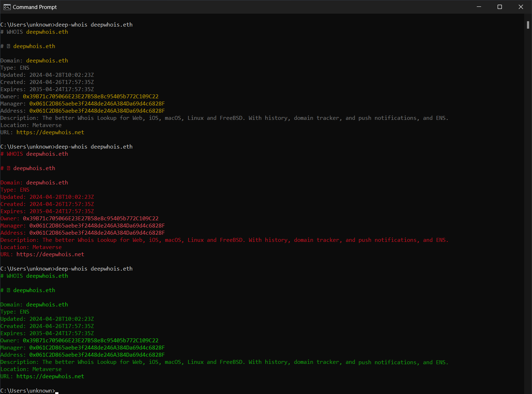The width and height of the screenshot is (532, 394).
Task: Select the first deep-whois command line
Action: click(x=66, y=24)
